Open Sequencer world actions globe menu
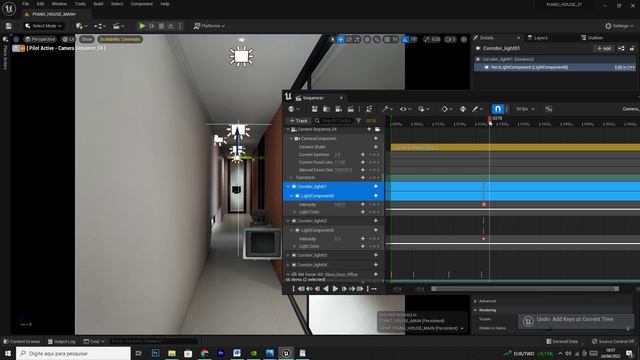640x360 pixels. 293,109
